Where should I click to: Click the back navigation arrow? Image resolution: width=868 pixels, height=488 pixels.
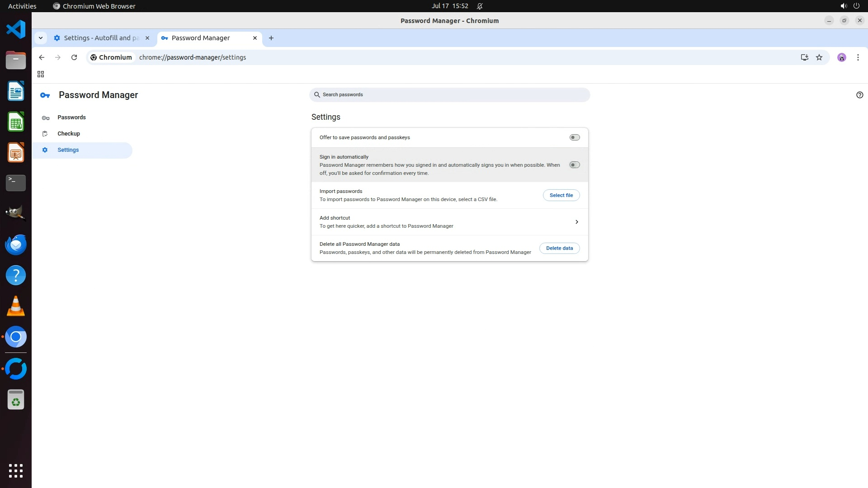click(x=42, y=57)
